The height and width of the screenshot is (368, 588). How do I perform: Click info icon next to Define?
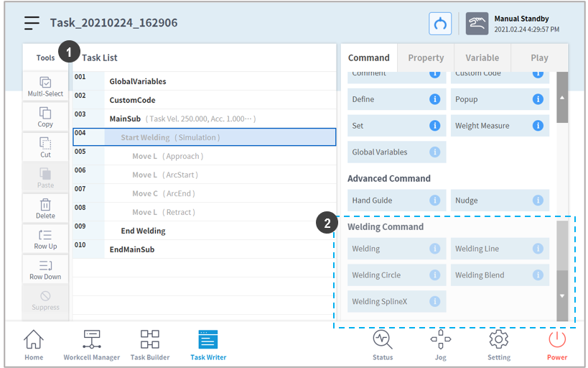pyautogui.click(x=434, y=99)
